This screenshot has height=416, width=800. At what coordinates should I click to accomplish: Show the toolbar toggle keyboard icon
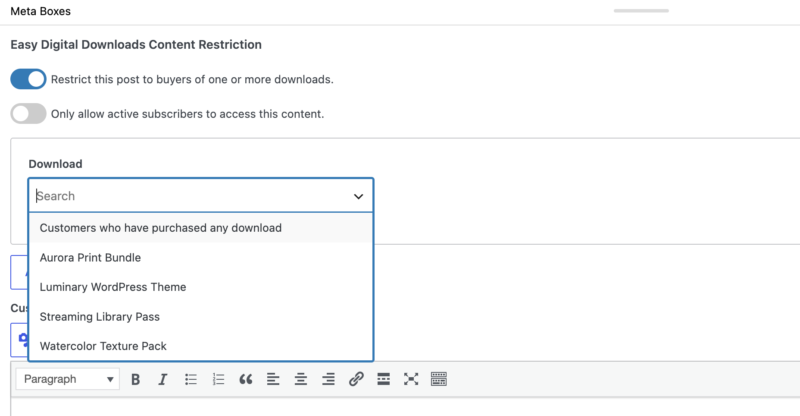[x=439, y=379]
